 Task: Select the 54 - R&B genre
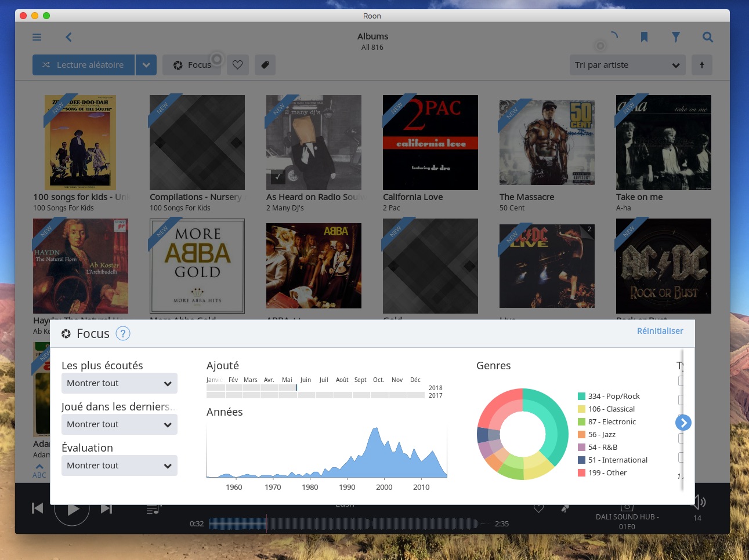pos(598,448)
